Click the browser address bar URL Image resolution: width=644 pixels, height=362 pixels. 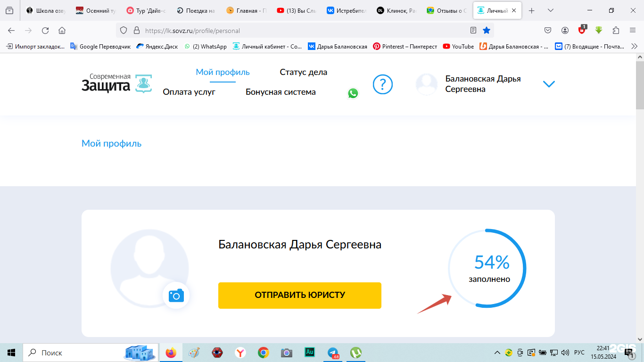(192, 31)
